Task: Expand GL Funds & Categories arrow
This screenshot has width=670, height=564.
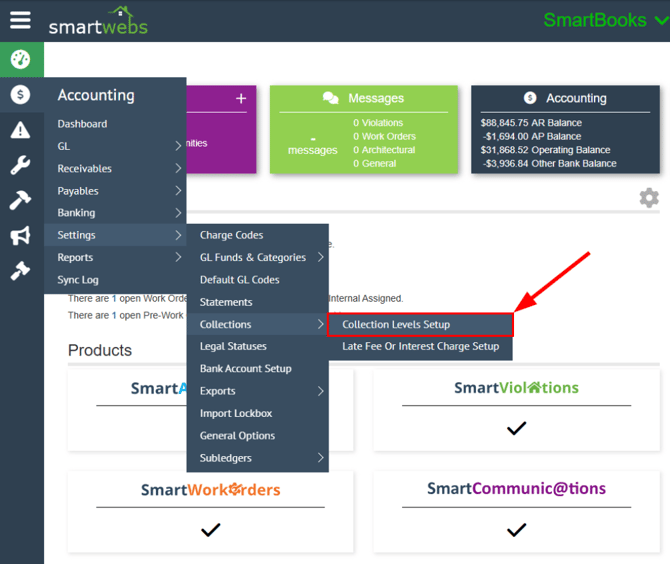Action: coord(320,257)
